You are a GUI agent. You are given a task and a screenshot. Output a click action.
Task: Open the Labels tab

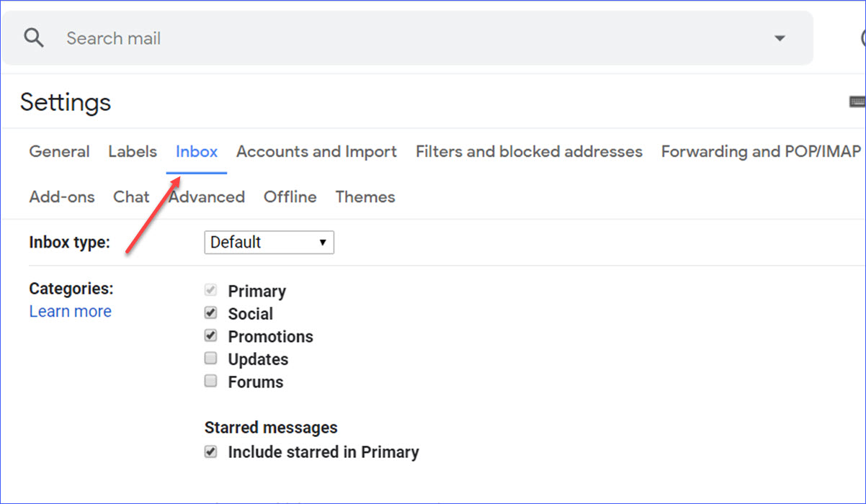pyautogui.click(x=133, y=152)
